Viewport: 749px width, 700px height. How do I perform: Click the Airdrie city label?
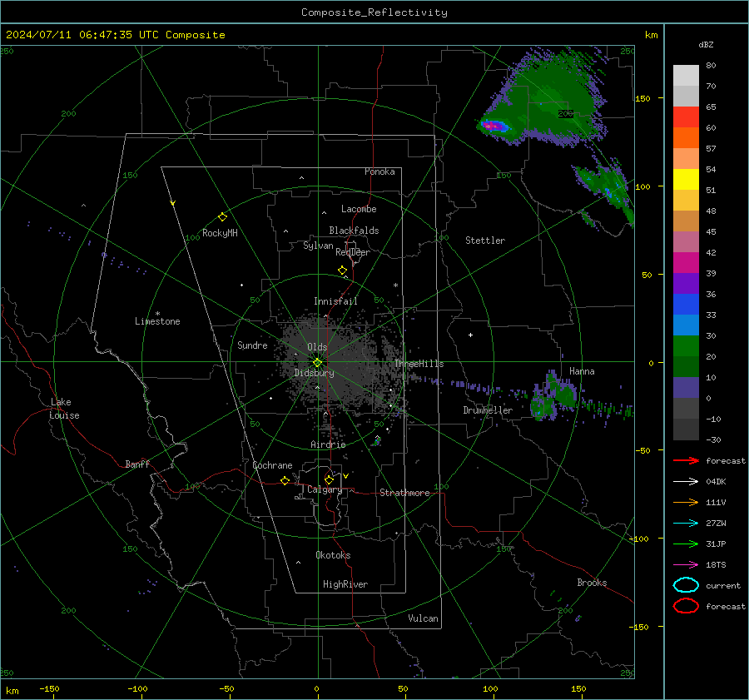(328, 444)
